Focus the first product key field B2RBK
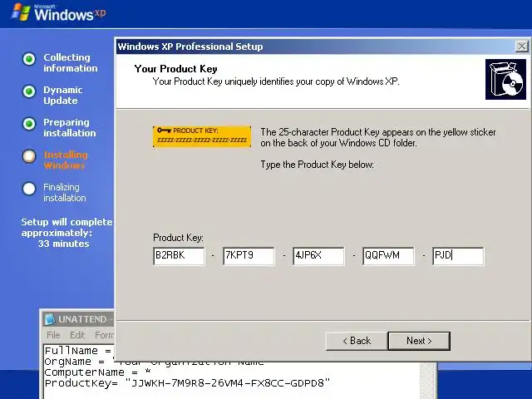The image size is (532, 399). pos(179,256)
